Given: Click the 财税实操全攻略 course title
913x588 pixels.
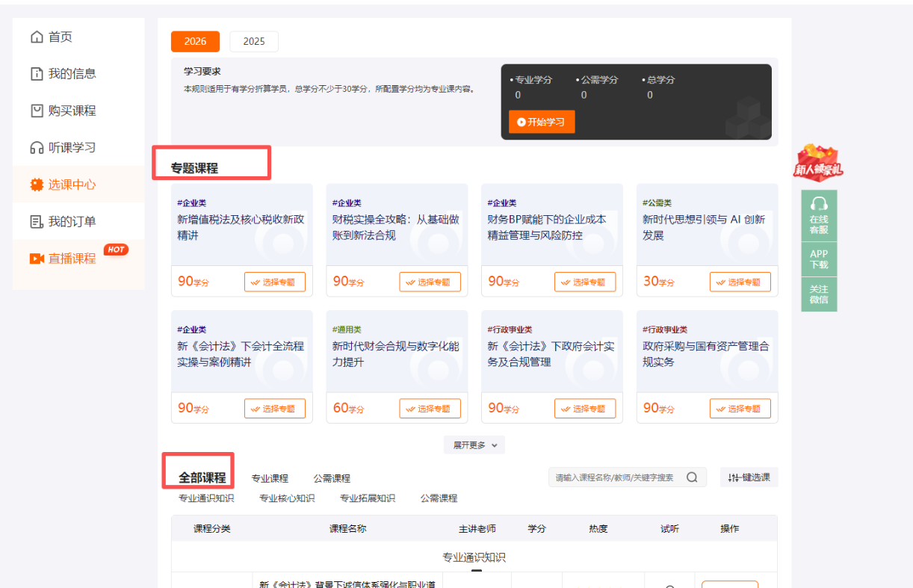Looking at the screenshot, I should click(396, 228).
